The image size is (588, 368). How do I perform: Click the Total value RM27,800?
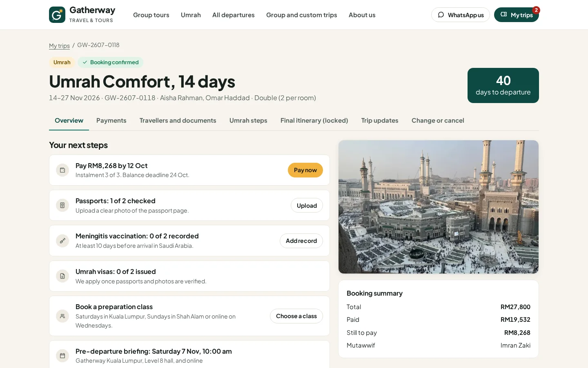[x=516, y=307]
